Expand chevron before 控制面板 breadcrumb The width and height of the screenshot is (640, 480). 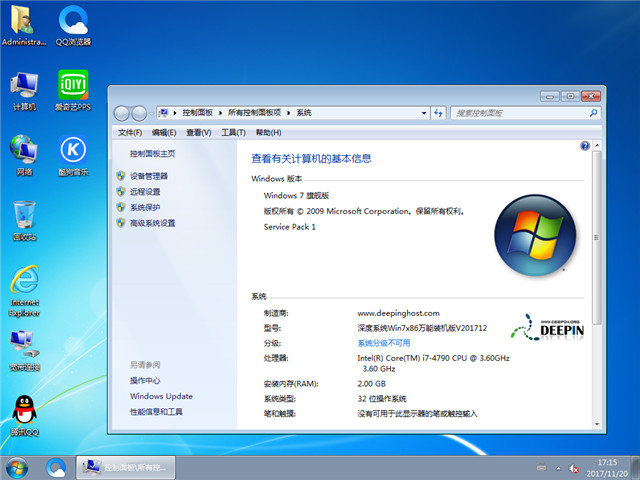pos(175,113)
